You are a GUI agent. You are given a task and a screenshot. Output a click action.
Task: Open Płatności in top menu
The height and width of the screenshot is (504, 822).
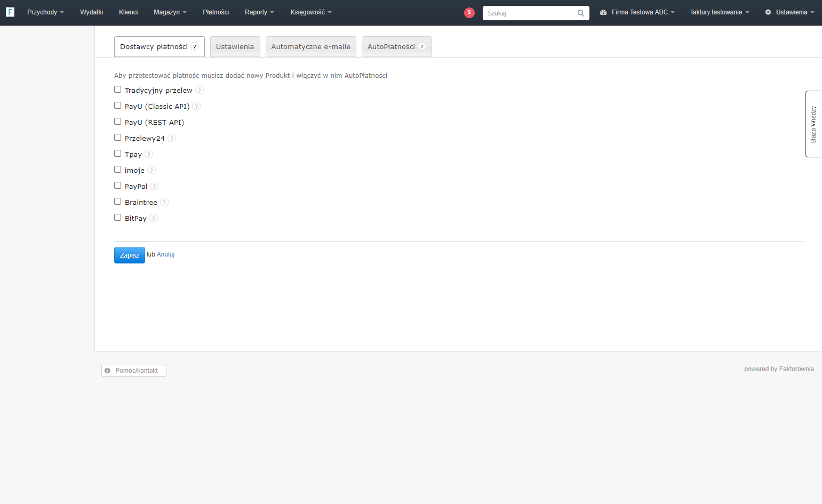tap(216, 12)
